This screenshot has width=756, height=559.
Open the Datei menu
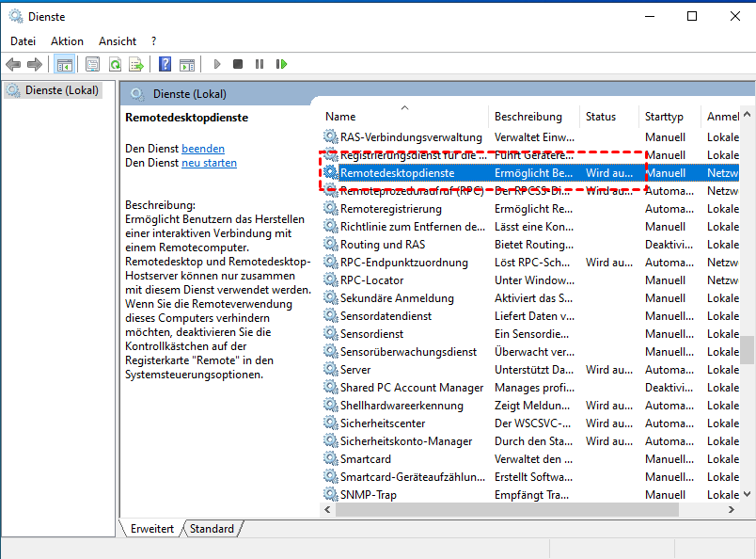pos(23,41)
